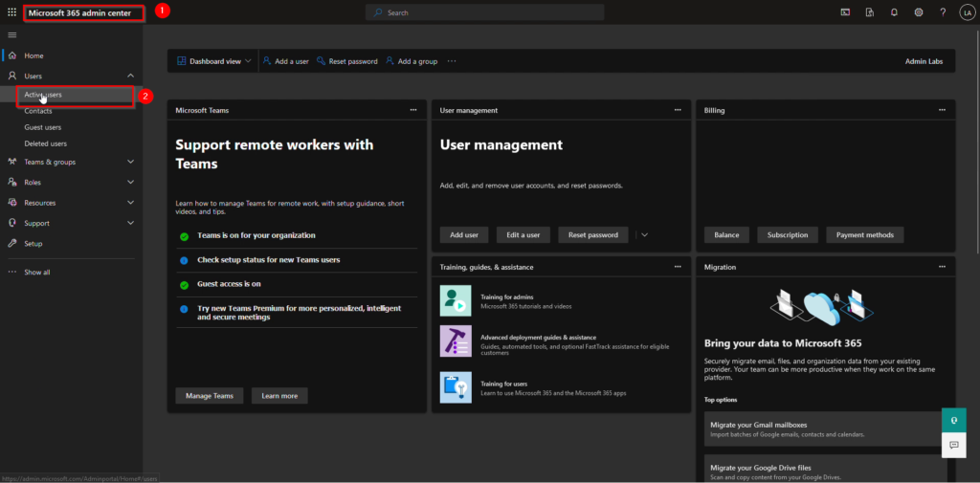Open the User management card more options

(x=678, y=109)
